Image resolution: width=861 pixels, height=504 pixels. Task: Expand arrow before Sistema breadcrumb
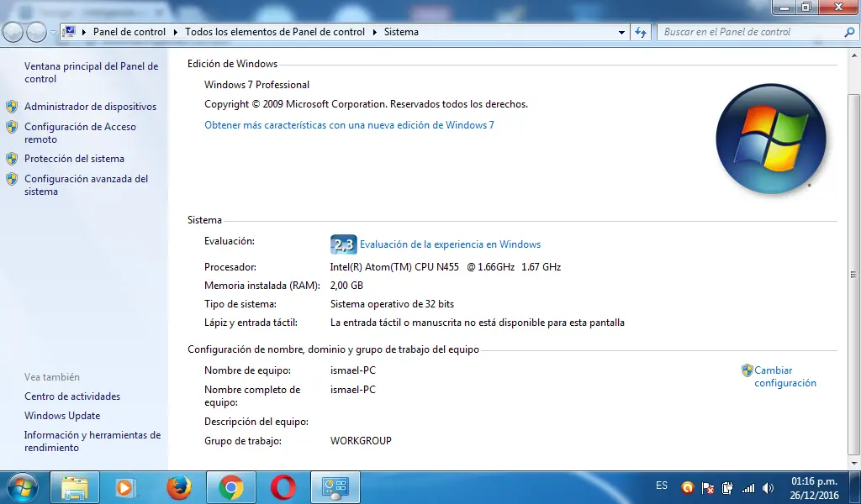click(x=374, y=33)
